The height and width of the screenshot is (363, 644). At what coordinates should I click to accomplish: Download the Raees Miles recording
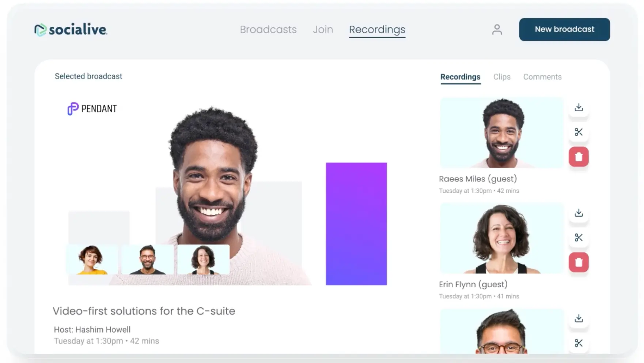coord(579,107)
